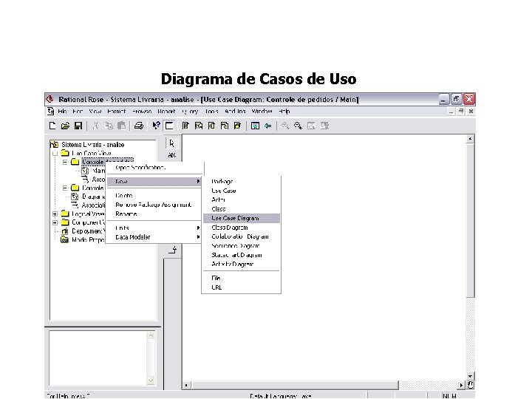Click the Browse Component Diagram icon

211,126
